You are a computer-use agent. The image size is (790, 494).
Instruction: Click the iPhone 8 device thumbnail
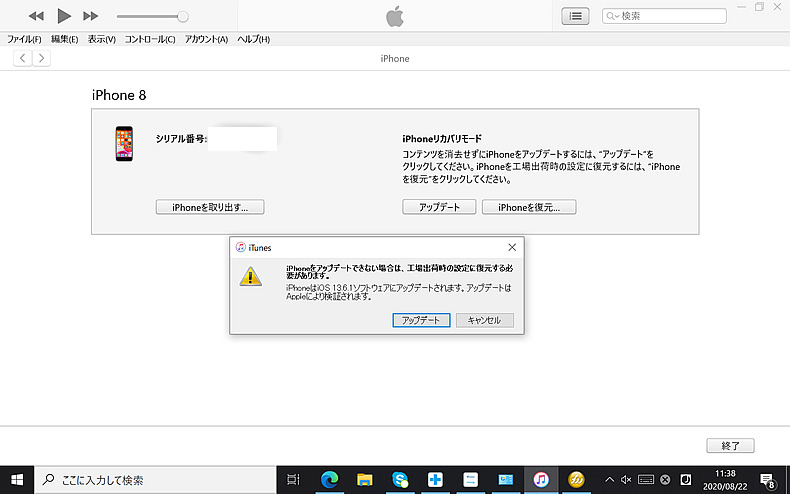[124, 144]
